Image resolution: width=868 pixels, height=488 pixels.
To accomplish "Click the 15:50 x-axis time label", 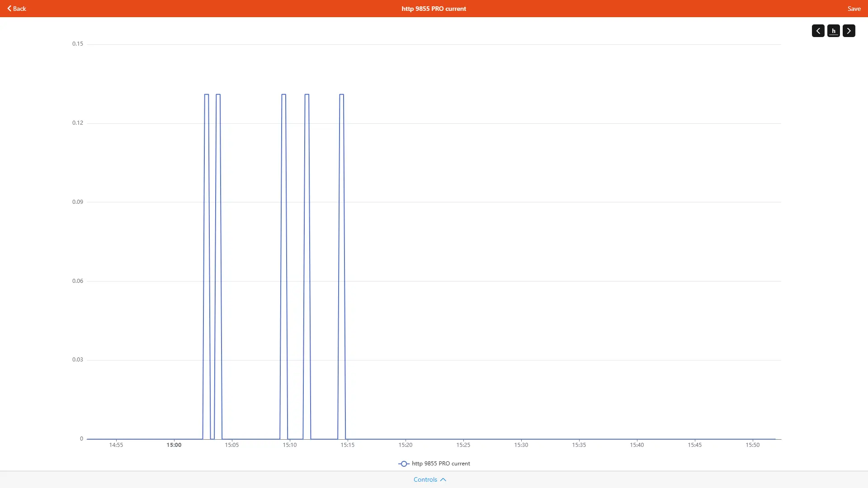I will point(752,445).
